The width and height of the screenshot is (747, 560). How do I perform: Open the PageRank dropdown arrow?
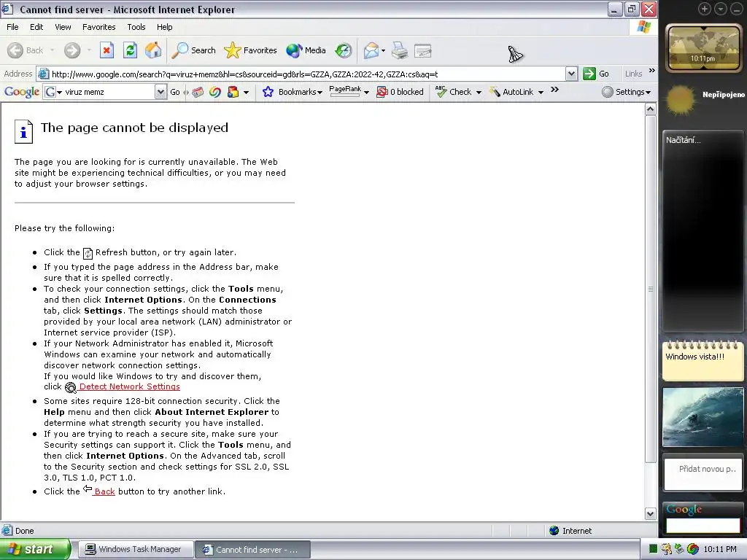[366, 93]
